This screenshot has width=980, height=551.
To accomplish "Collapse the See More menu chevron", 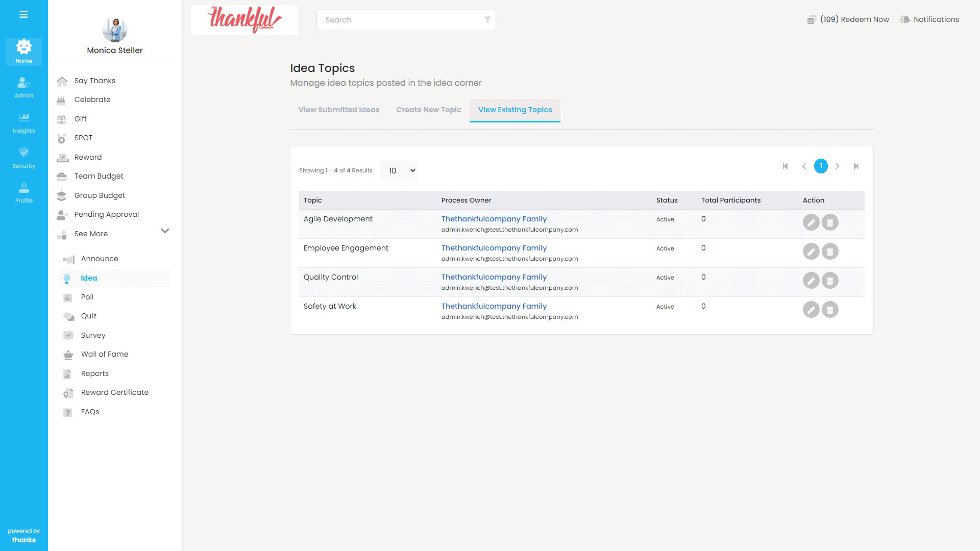I will pos(165,231).
